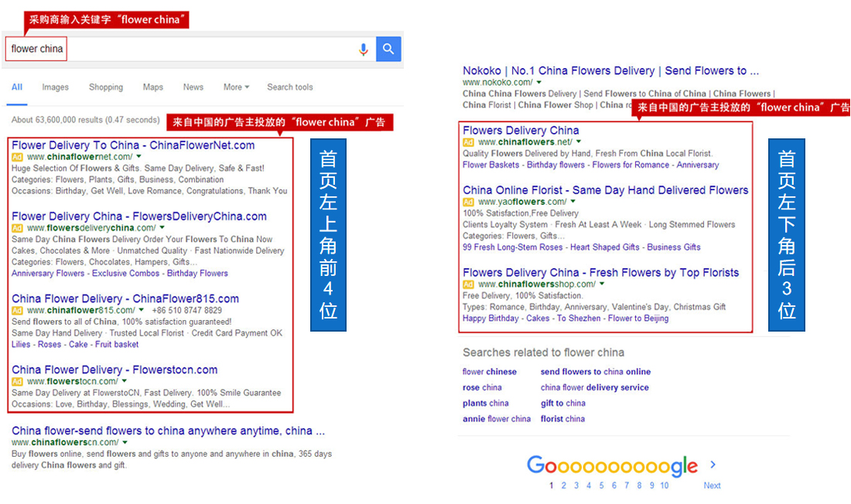Click the next page arrow beside Google logo
Screen dimensions: 851x504
tap(713, 465)
